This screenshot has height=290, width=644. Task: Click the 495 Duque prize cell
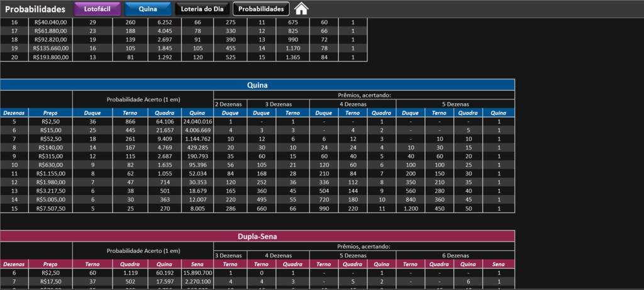point(261,199)
